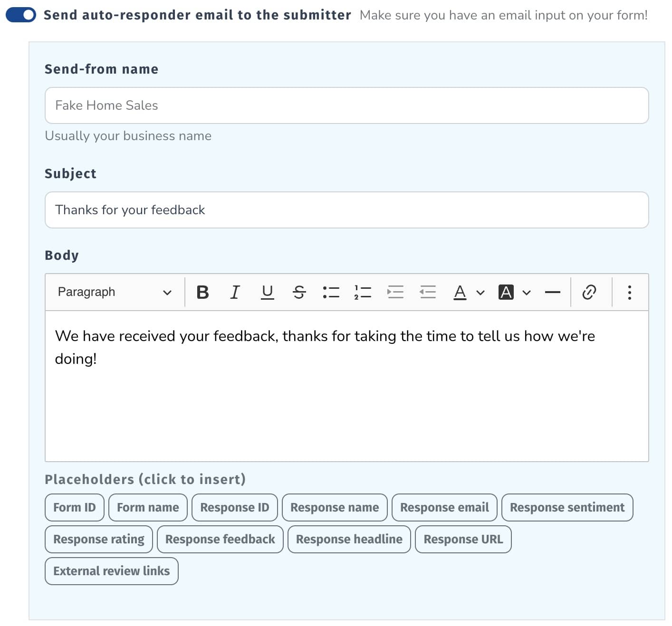This screenshot has height=626, width=672.
Task: Select the font color swatch
Action: coord(459,292)
